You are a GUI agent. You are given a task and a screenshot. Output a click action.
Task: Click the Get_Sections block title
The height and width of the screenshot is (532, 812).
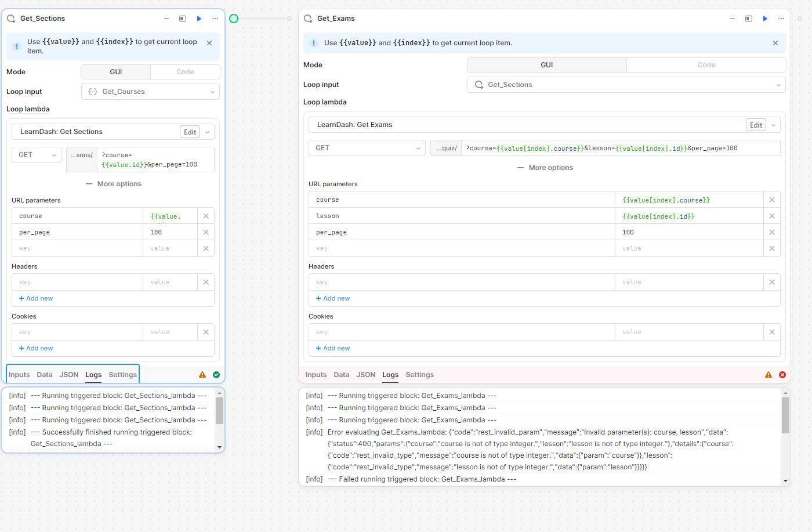click(x=42, y=19)
